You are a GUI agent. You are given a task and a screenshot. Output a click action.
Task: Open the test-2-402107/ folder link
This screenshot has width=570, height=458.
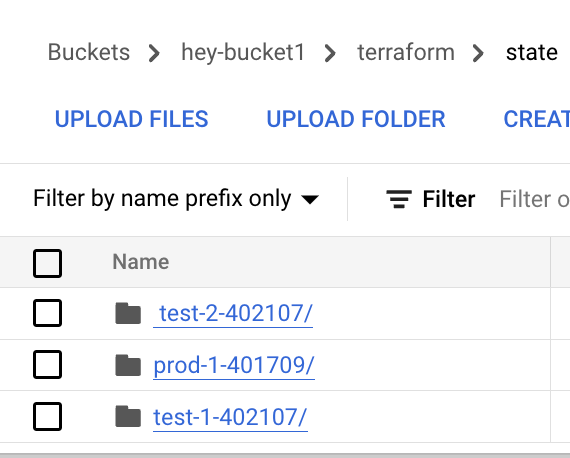[233, 313]
